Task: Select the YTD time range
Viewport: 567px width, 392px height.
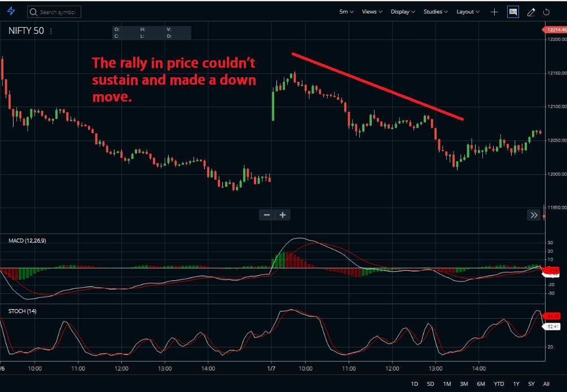Action: [x=499, y=384]
